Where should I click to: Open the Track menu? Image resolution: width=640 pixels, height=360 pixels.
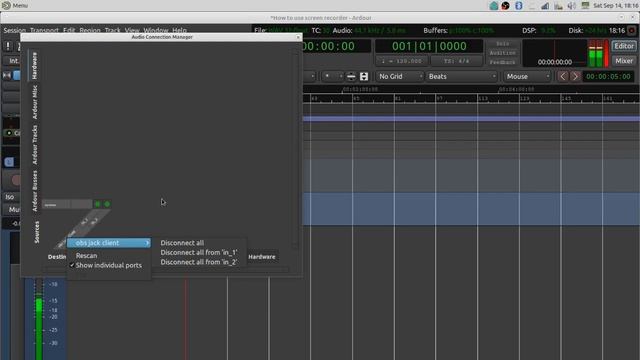pos(112,30)
